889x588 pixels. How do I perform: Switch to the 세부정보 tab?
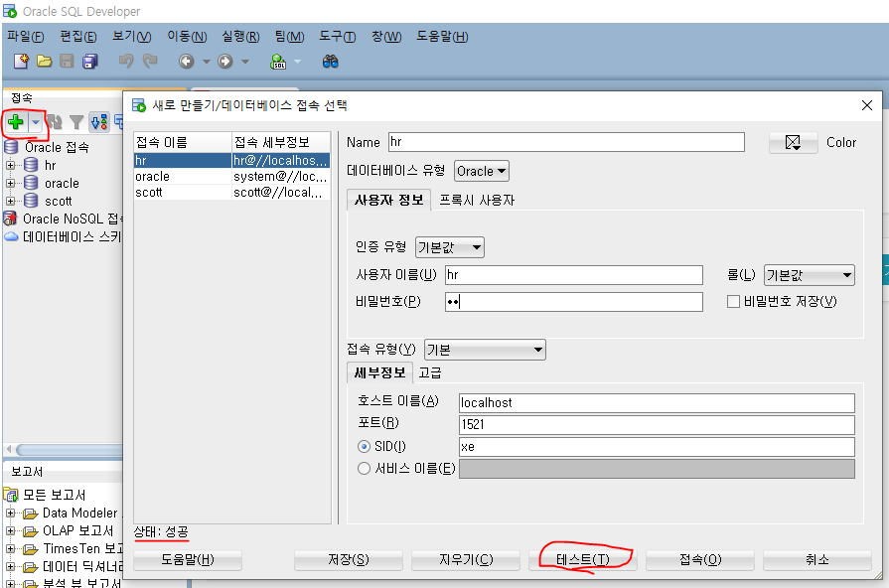379,372
